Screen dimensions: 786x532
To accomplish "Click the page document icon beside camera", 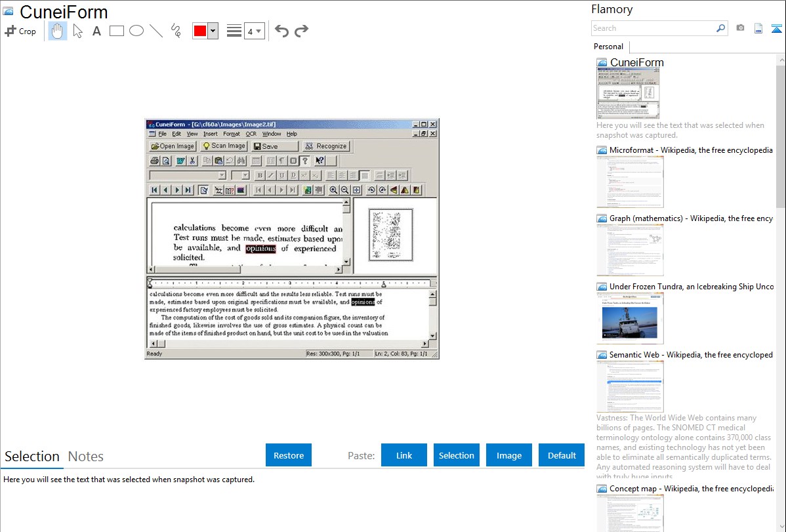I will tap(758, 28).
